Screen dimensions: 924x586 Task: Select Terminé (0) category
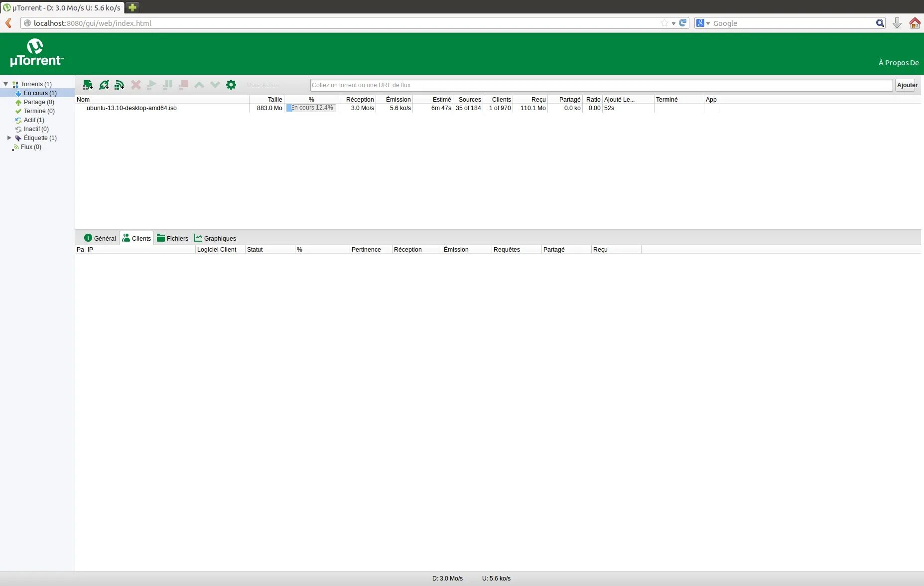[39, 111]
